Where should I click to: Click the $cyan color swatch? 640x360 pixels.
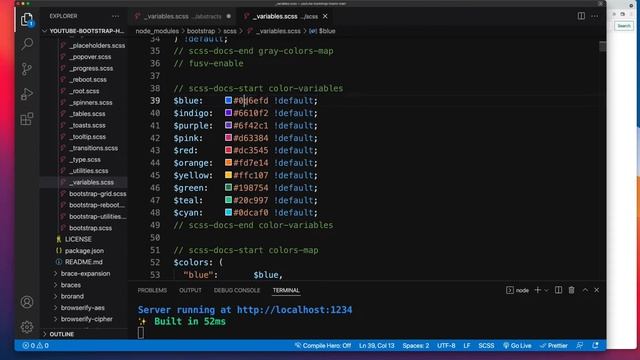(229, 212)
